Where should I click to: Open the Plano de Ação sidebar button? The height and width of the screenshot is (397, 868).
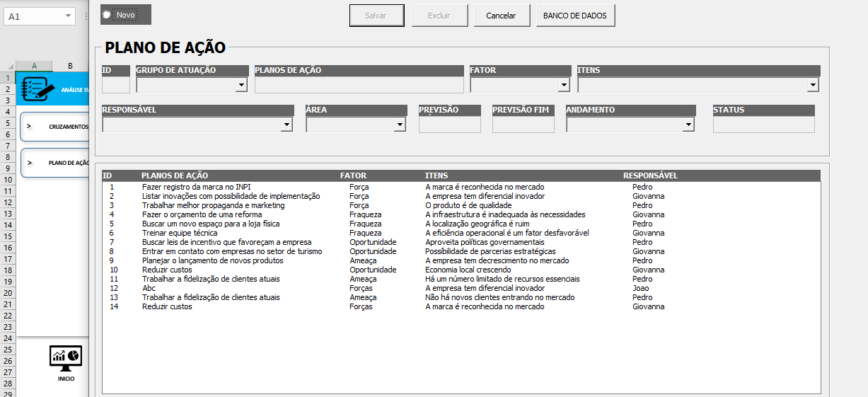(55, 163)
